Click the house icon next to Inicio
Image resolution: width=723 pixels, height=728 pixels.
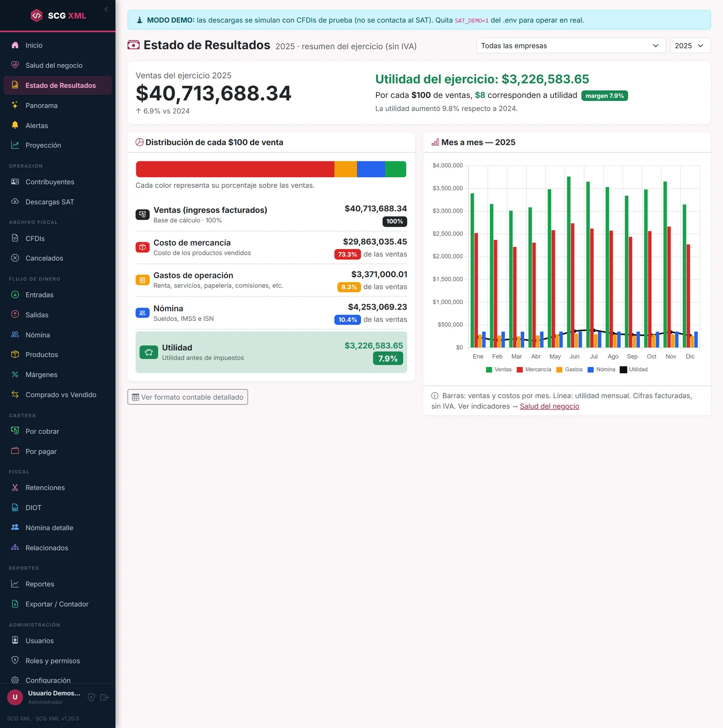tap(15, 45)
